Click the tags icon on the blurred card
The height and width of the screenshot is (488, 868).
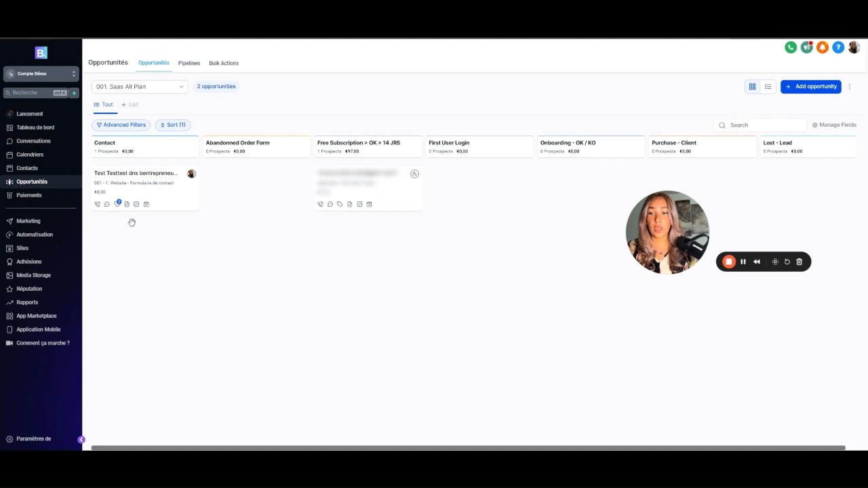pyautogui.click(x=340, y=204)
